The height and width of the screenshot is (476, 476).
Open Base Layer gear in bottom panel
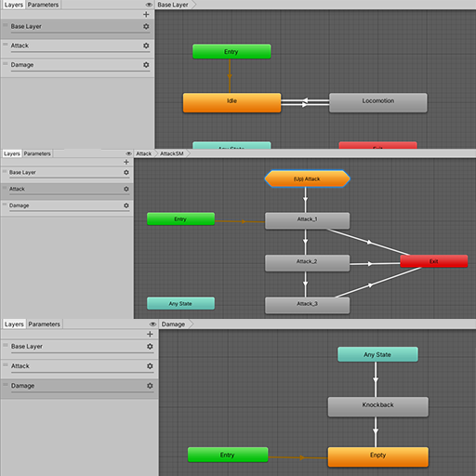150,346
